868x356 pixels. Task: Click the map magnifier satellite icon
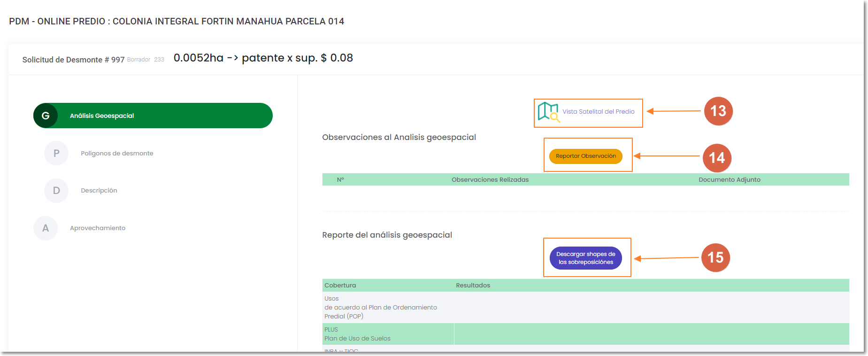548,112
